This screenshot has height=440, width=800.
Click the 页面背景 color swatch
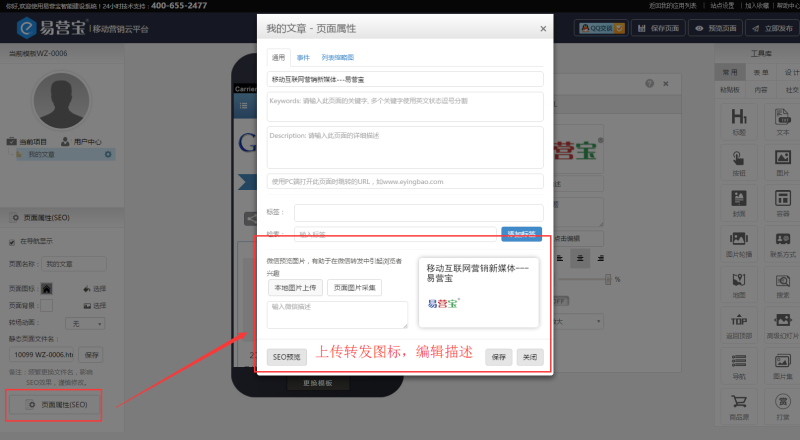[x=46, y=305]
